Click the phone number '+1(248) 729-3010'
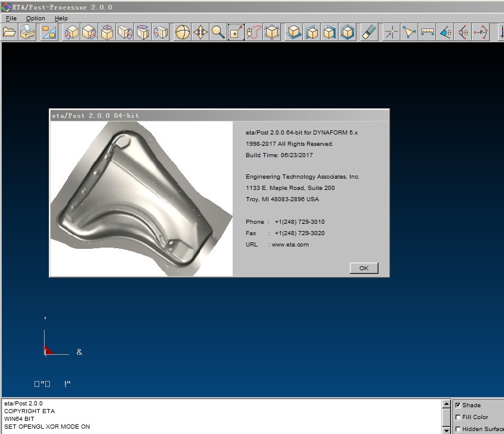Screen dimensions: 504x434 pyautogui.click(x=299, y=222)
